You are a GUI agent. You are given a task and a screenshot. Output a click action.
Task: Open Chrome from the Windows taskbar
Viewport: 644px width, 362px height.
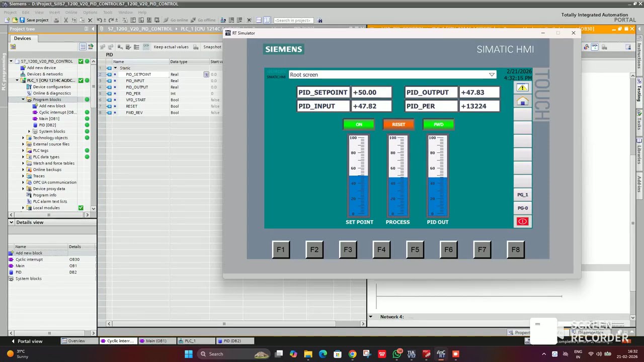point(352,354)
